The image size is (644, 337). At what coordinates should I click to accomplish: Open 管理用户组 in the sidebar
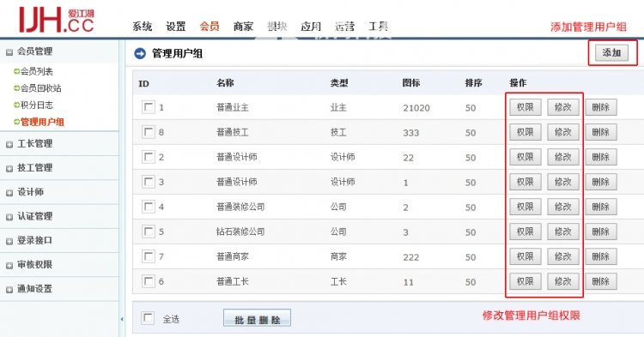[x=42, y=122]
